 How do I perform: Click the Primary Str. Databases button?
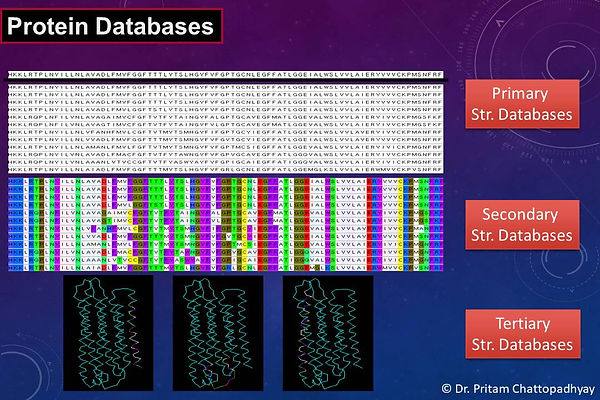click(522, 104)
